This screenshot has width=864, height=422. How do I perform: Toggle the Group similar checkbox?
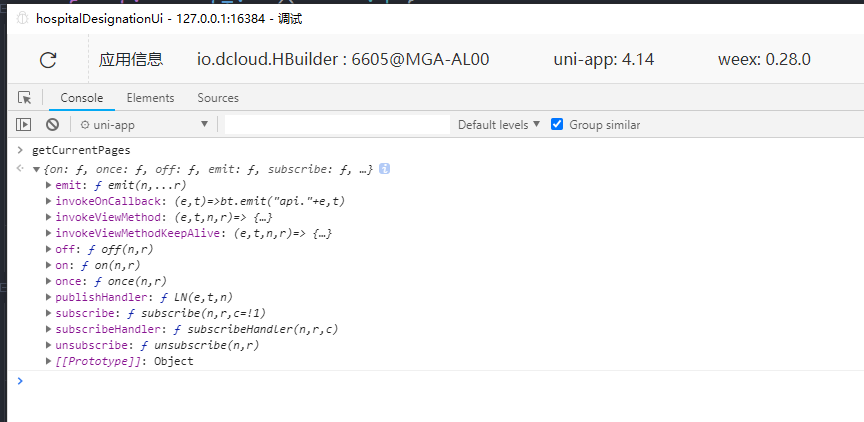pyautogui.click(x=557, y=125)
